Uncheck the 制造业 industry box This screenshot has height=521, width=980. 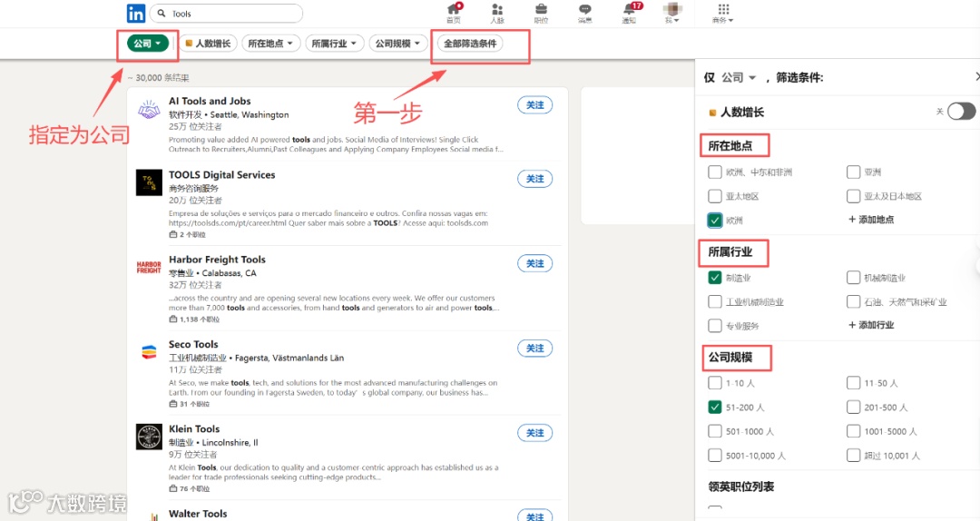pos(715,278)
